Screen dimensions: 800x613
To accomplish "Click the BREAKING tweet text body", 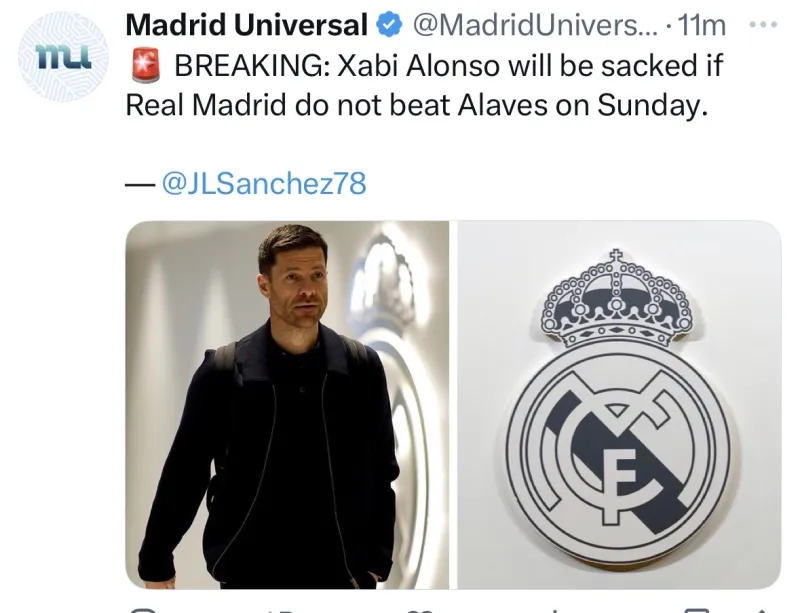I will (424, 86).
